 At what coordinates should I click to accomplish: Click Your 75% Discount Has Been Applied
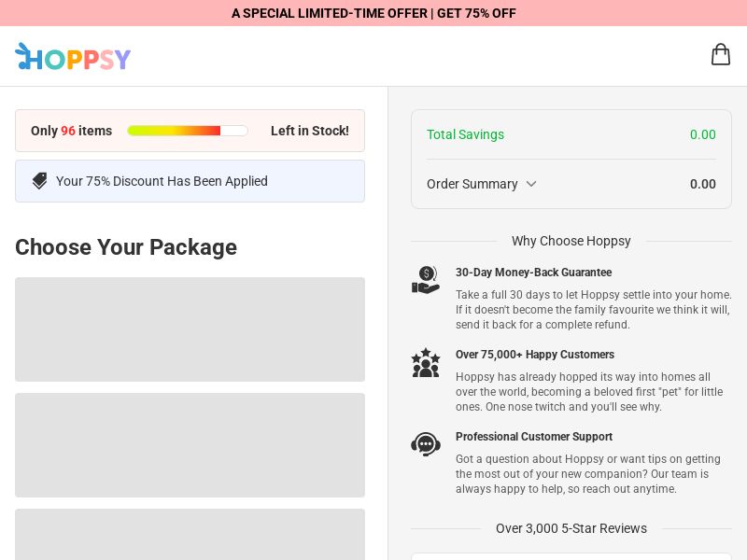162,181
